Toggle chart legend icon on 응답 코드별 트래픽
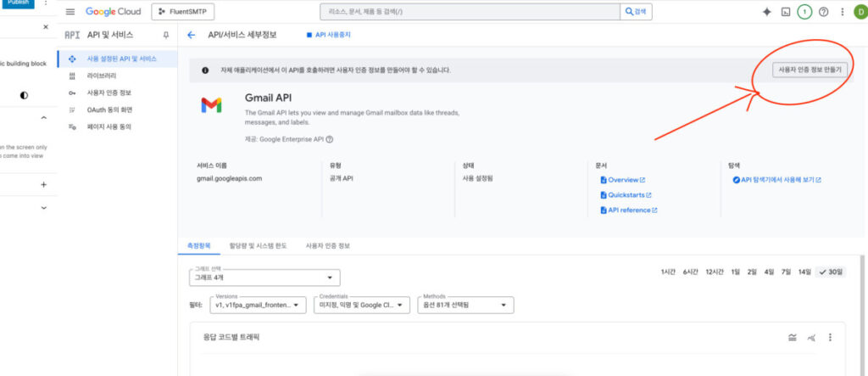Screen dimensions: 868x376 (x=793, y=337)
